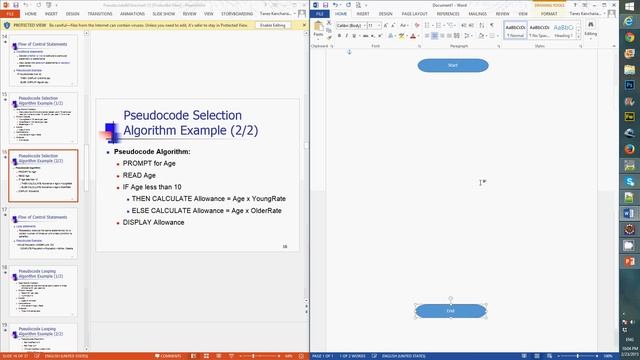
Task: Open the SLIDE SHOW tab in PowerPoint
Action: click(164, 14)
